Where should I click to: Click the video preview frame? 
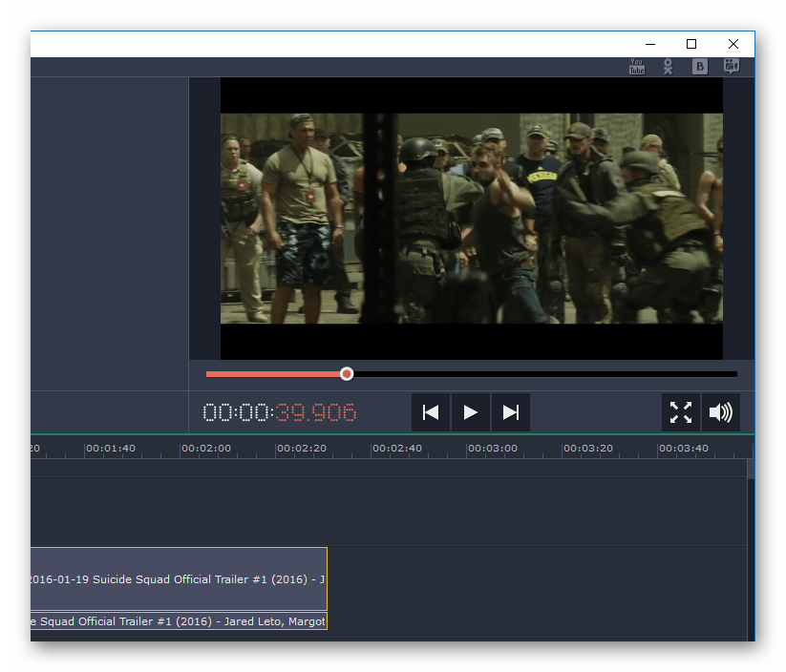(471, 218)
